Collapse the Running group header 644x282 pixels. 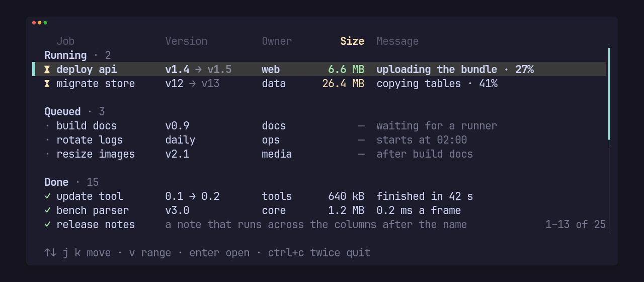77,55
